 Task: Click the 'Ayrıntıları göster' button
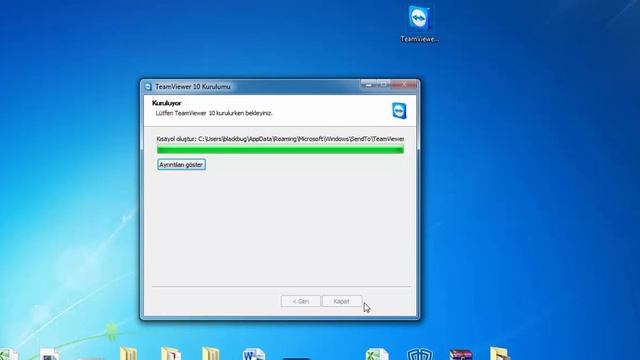pyautogui.click(x=181, y=164)
